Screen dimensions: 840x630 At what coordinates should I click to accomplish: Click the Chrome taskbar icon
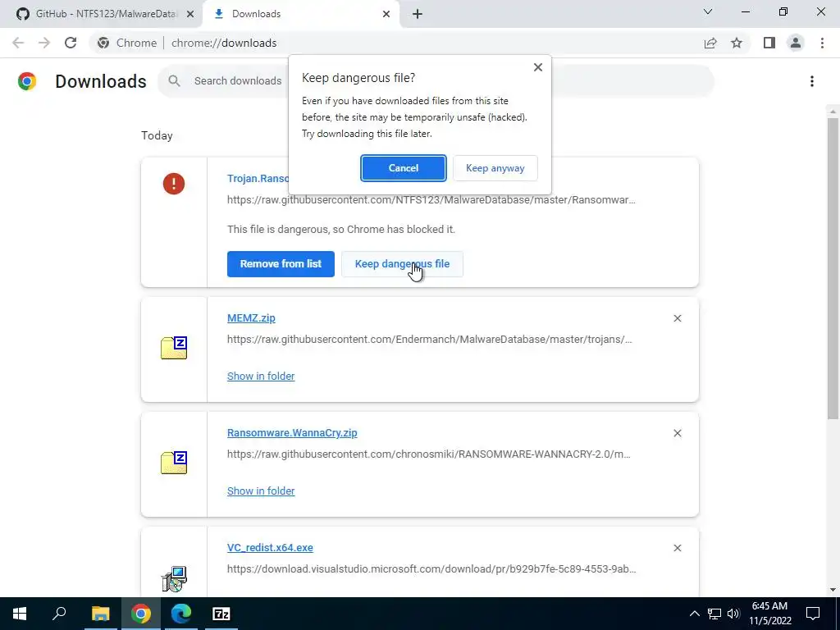click(140, 614)
